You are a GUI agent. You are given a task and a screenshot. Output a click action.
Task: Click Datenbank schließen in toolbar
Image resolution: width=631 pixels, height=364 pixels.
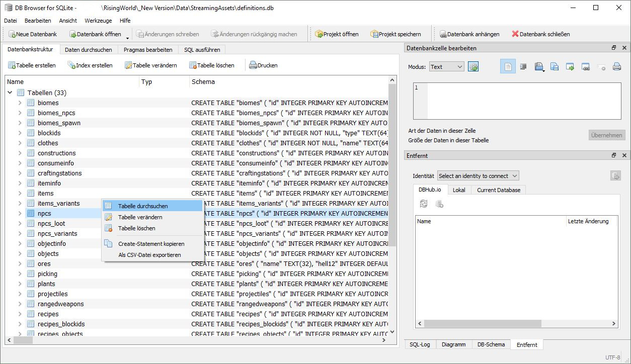[541, 34]
